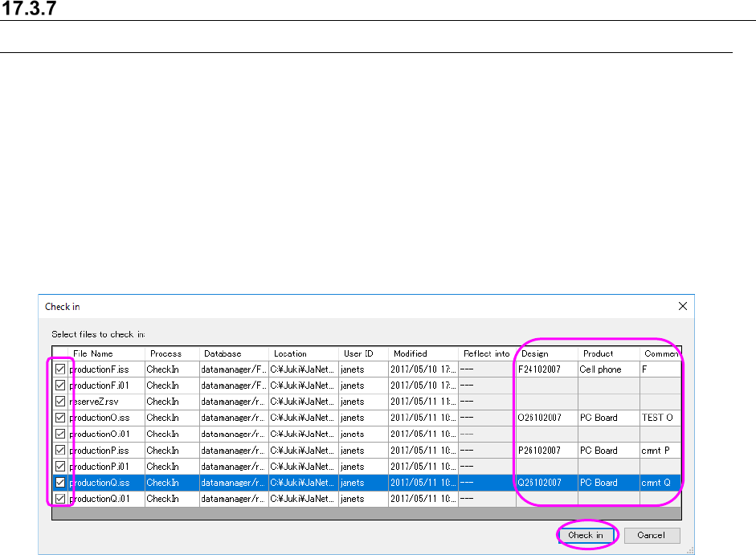Sort list by Database column header
This screenshot has width=756, height=555.
[223, 353]
